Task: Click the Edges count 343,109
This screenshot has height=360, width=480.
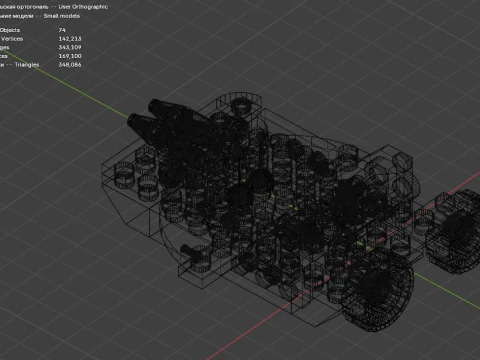Action: point(70,47)
